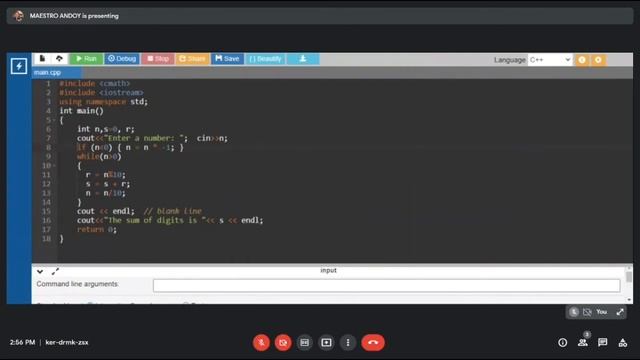Screen dimensions: 640x360
Task: Expand your self-view tile
Action: coord(620,312)
